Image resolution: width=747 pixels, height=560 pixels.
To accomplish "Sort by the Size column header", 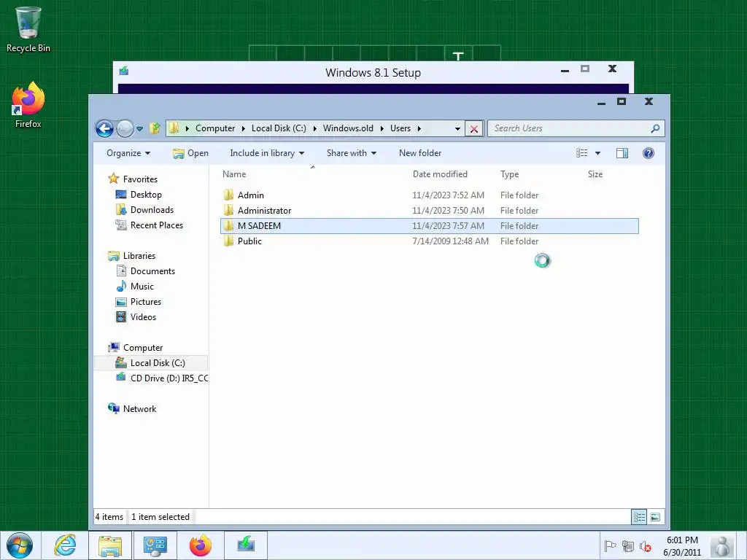I will point(595,174).
